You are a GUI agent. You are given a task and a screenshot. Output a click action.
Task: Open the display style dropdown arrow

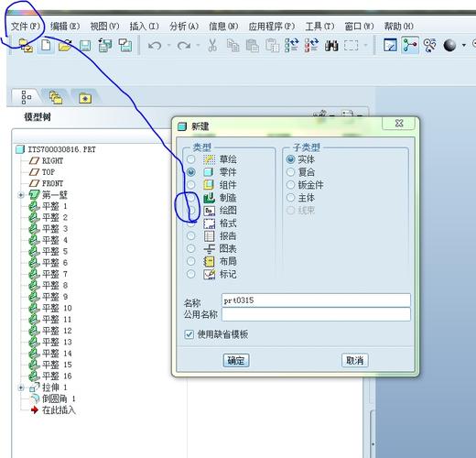pos(464,46)
